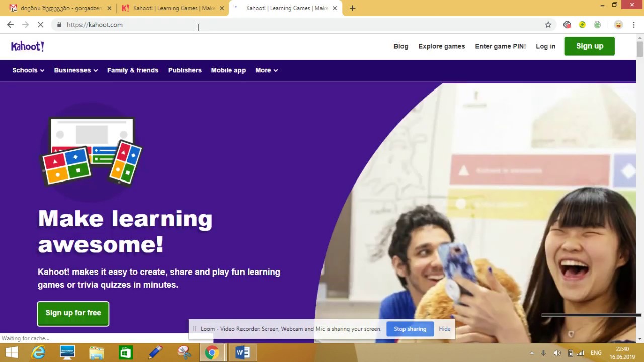Image resolution: width=644 pixels, height=362 pixels.
Task: Show hidden tray icons arrow
Action: pos(532,353)
